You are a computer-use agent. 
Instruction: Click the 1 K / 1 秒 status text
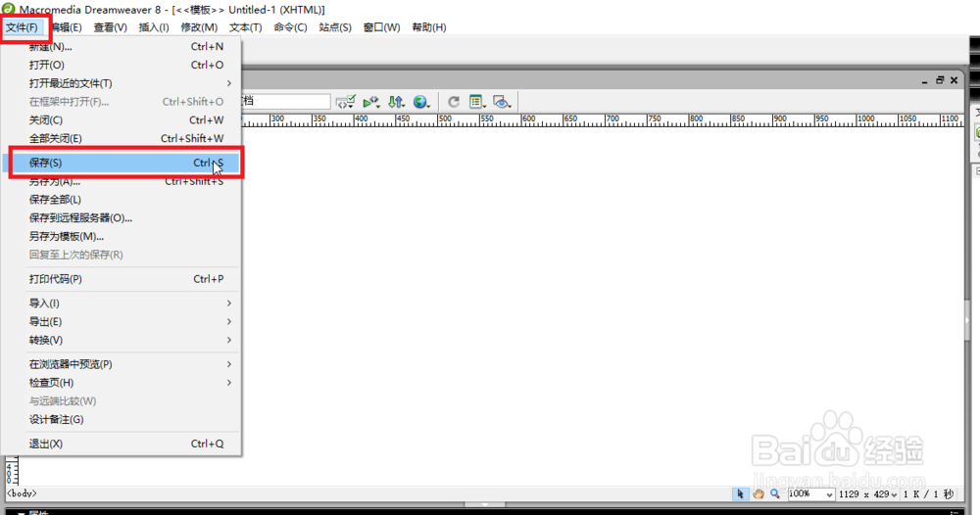(928, 493)
